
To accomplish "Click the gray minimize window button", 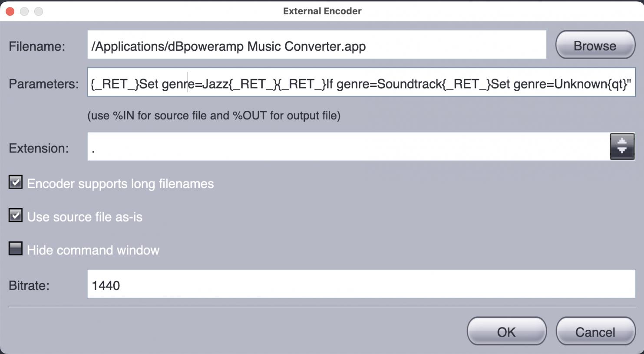I will click(24, 11).
